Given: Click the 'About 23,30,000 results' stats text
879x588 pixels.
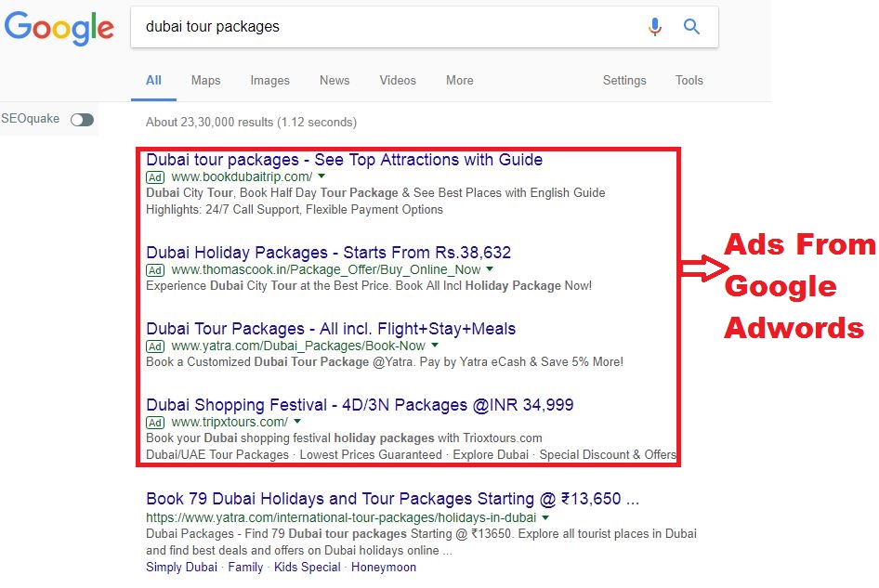Looking at the screenshot, I should coord(251,123).
